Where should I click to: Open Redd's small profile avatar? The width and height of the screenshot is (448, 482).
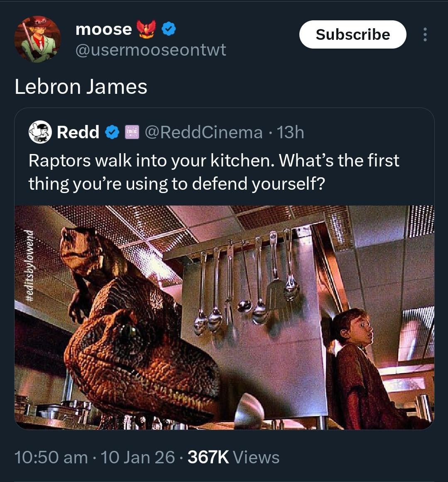pos(40,132)
